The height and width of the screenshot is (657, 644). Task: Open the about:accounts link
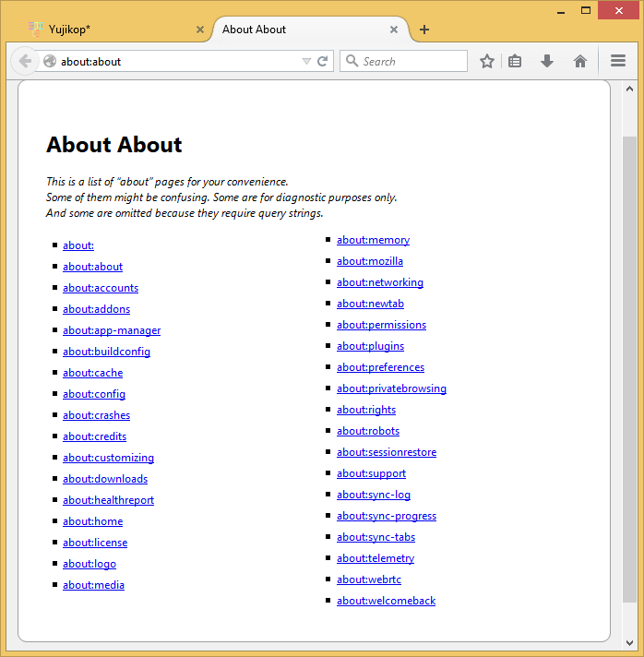coord(101,288)
